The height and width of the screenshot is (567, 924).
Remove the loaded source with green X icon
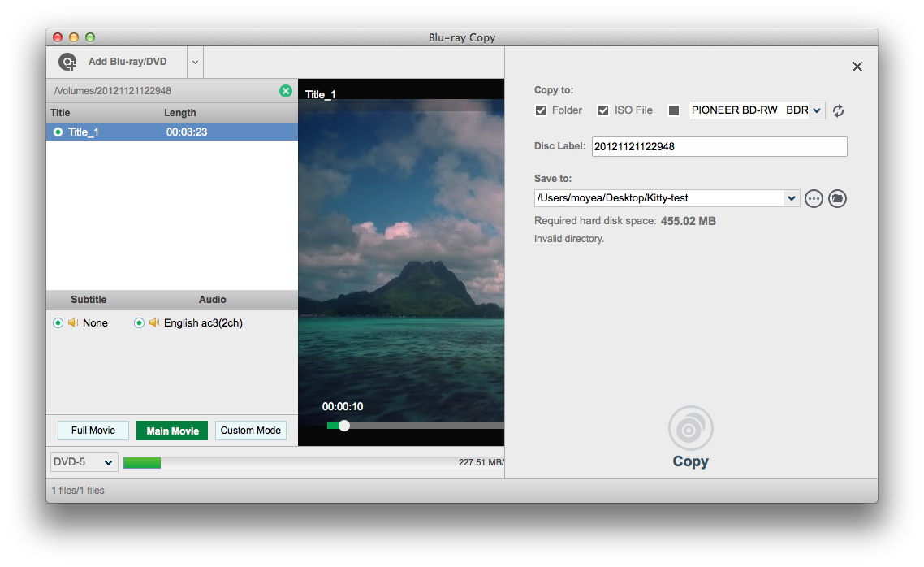286,91
